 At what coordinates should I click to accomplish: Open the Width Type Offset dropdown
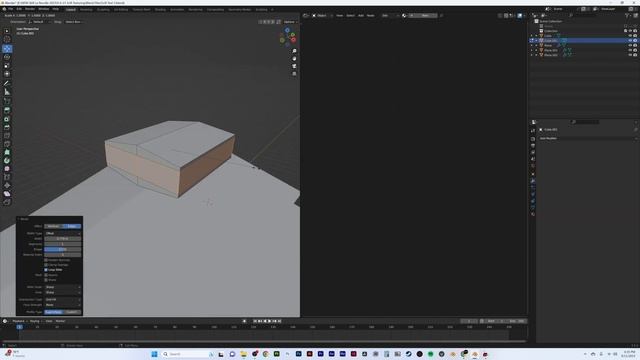coord(62,233)
